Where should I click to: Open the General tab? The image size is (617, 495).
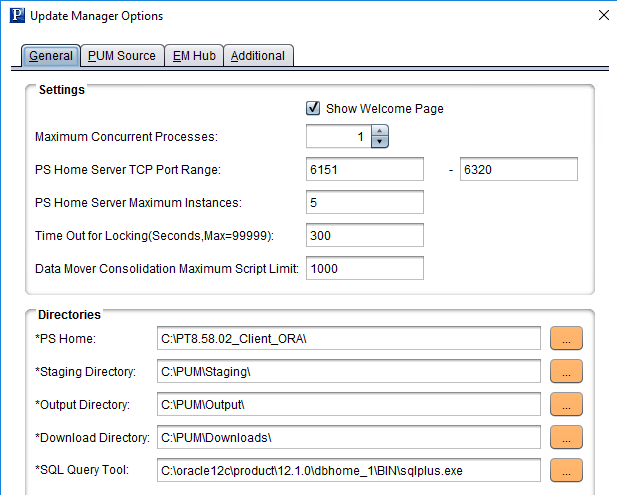pos(51,55)
